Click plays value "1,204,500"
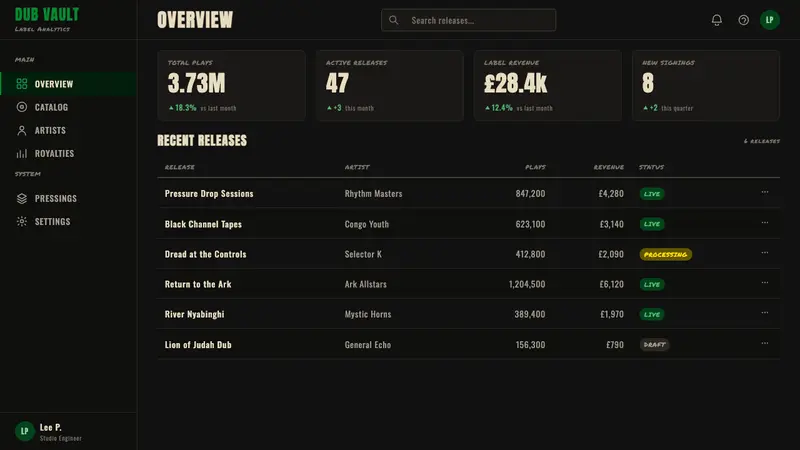Image resolution: width=800 pixels, height=450 pixels. point(527,284)
